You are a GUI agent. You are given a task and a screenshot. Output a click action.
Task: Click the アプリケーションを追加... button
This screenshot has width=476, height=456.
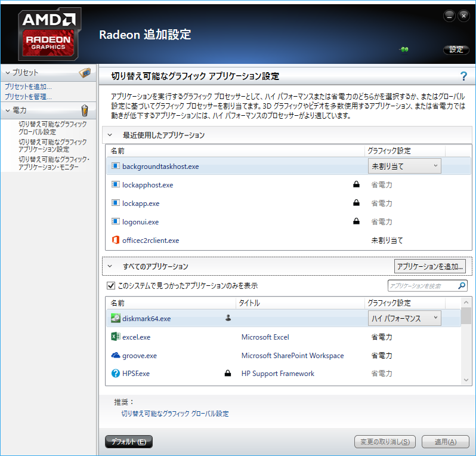pyautogui.click(x=429, y=266)
